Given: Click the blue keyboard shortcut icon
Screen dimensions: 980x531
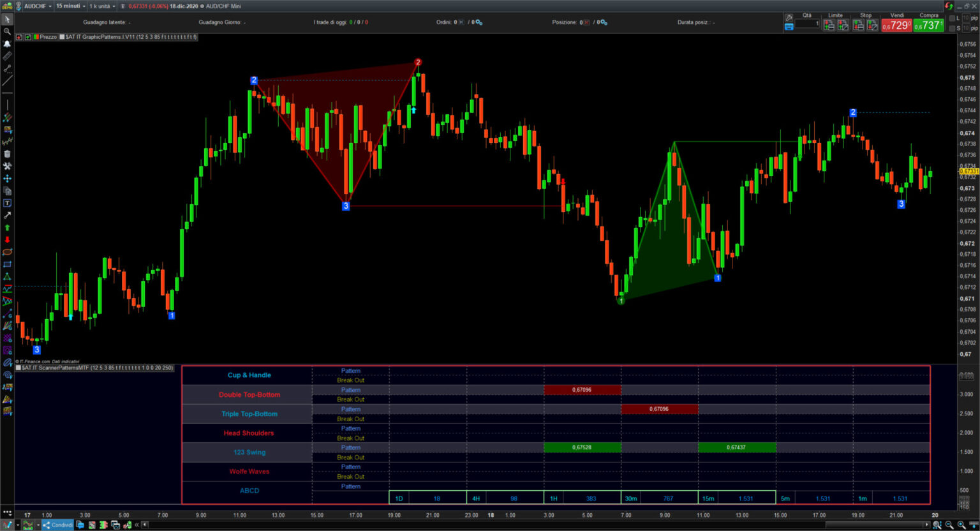Looking at the screenshot, I should click(789, 27).
